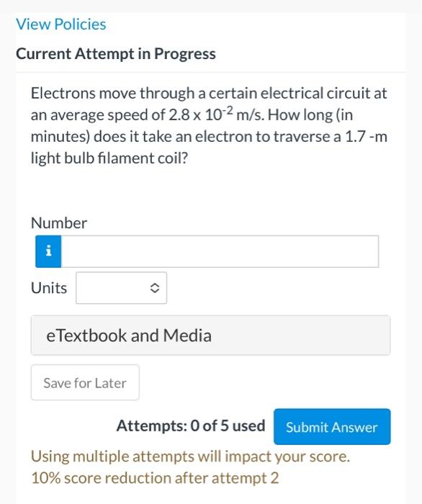Viewport: 422px width, 504px height.
Task: Click the Units dropdown up-down arrows
Action: 155,288
